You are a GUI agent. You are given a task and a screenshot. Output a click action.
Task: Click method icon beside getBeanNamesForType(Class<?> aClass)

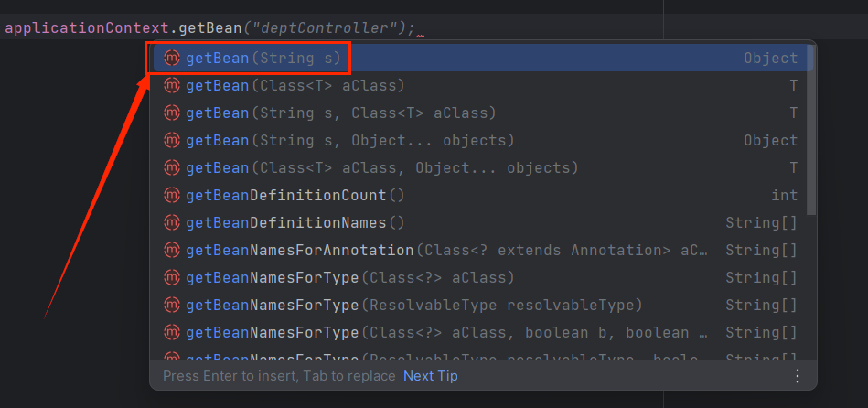click(x=171, y=277)
